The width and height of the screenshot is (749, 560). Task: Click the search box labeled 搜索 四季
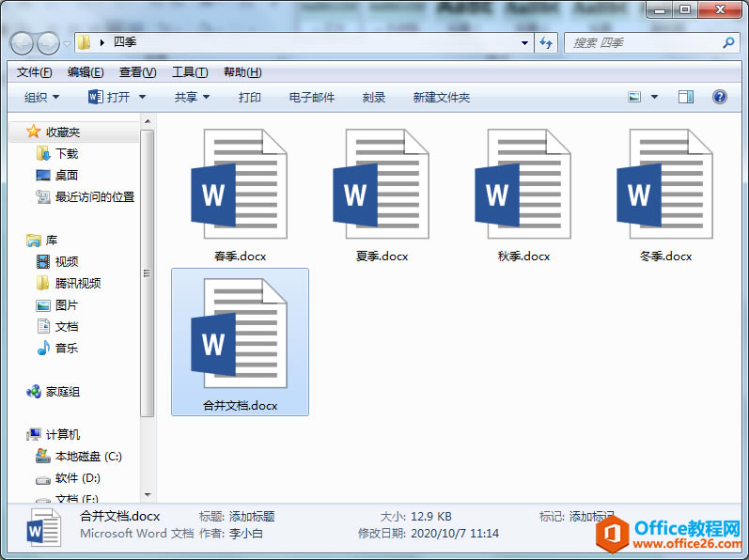tap(651, 43)
